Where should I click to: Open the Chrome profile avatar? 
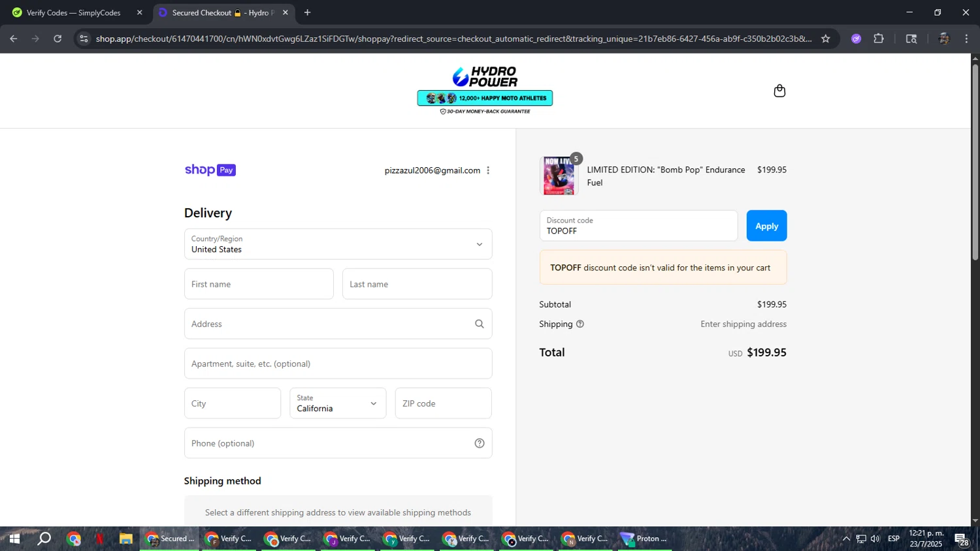click(x=944, y=39)
